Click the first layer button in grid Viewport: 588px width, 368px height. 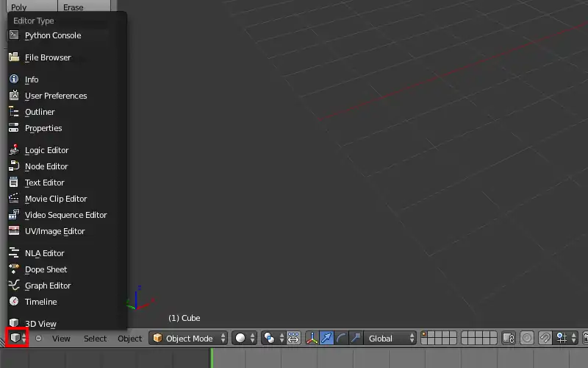[x=425, y=335]
